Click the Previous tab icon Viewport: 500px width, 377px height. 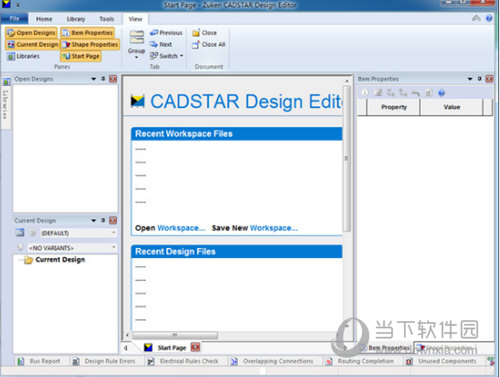154,33
